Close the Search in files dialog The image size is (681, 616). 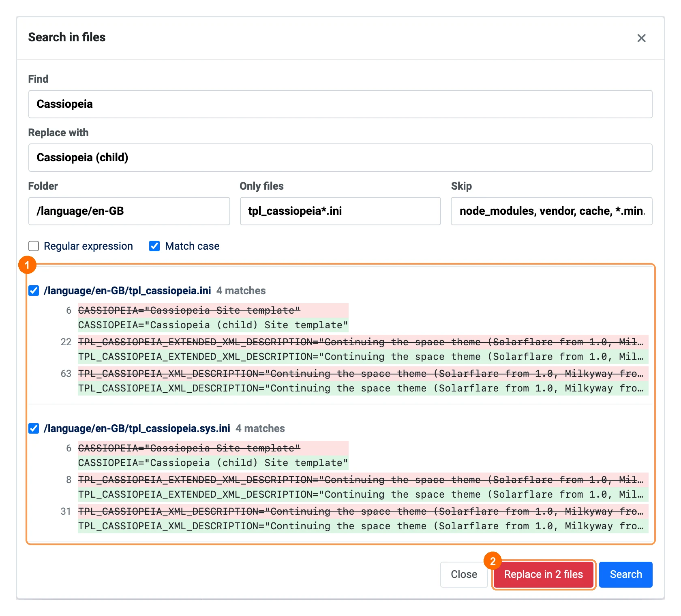641,38
